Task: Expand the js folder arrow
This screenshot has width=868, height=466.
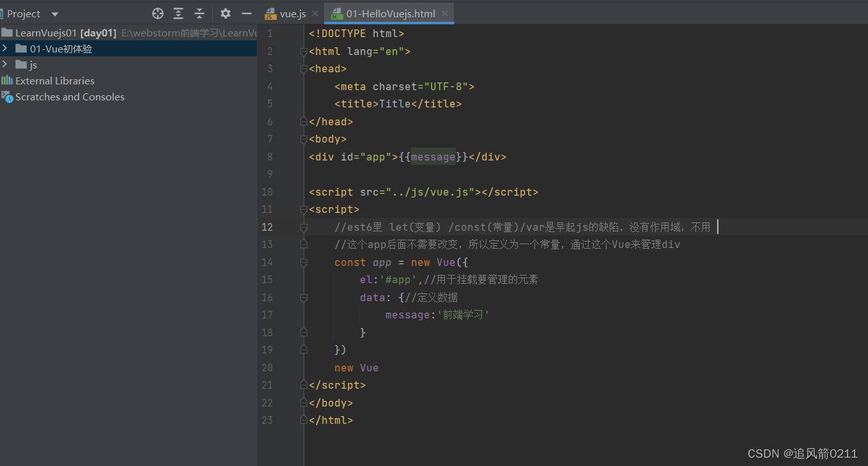Action: point(5,64)
